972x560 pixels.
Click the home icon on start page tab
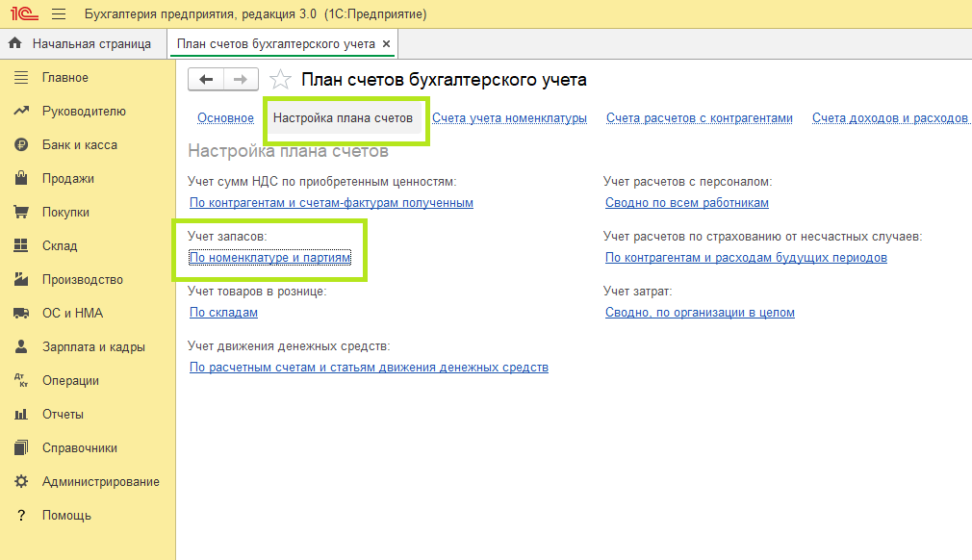[x=15, y=43]
